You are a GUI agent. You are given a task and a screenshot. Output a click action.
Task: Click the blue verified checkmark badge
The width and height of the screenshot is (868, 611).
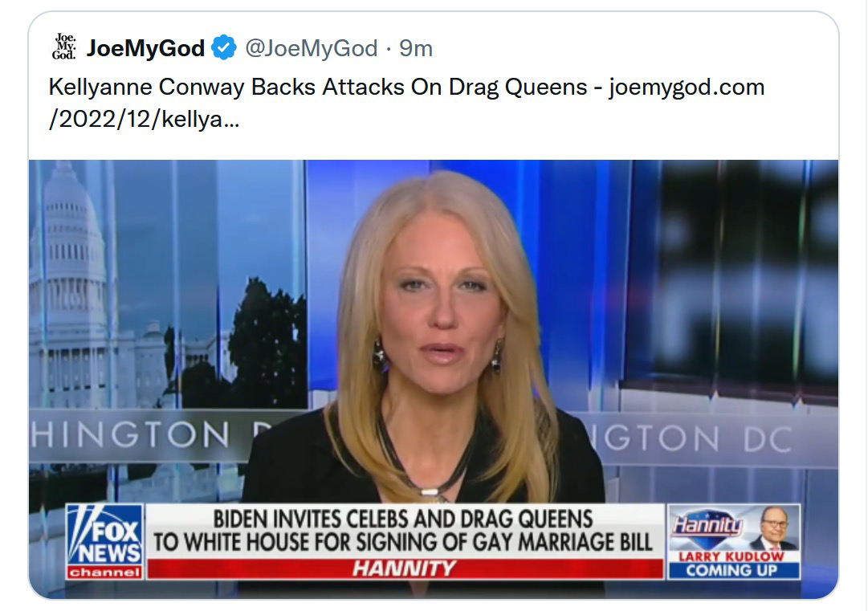click(224, 47)
